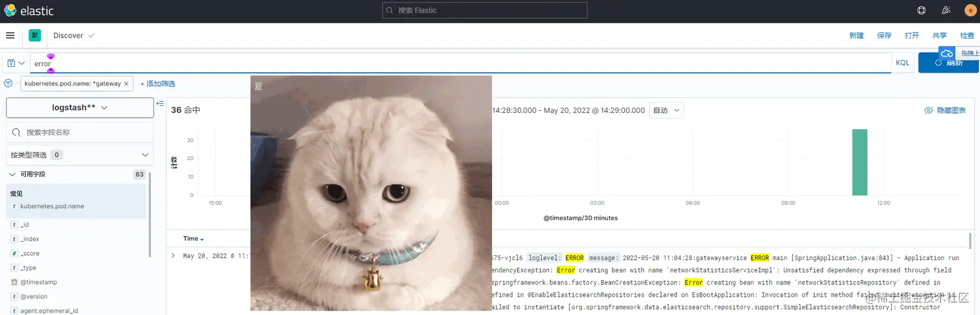Screen dimensions: 980x315
Task: Open the help lifebuoy icon
Action: (x=922, y=10)
